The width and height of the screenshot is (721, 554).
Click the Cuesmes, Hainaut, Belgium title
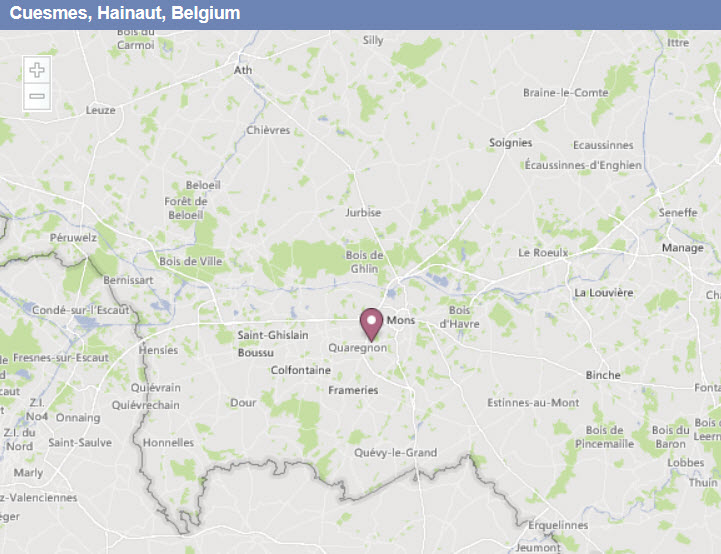point(125,13)
